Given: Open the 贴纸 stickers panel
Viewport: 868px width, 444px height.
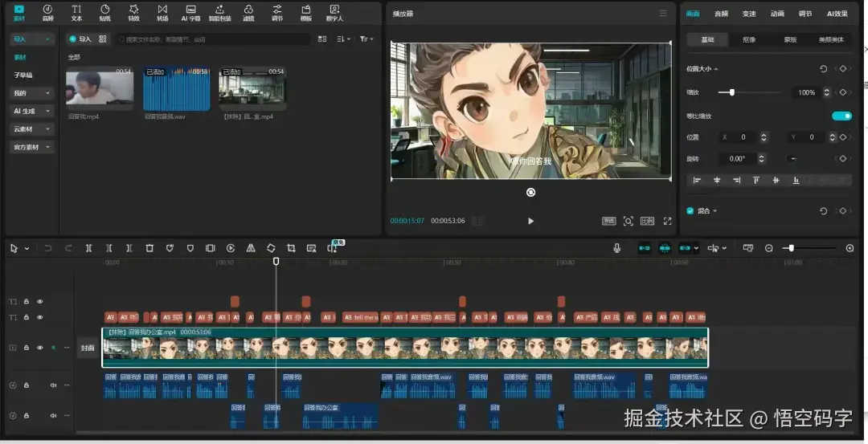Looking at the screenshot, I should [104, 13].
